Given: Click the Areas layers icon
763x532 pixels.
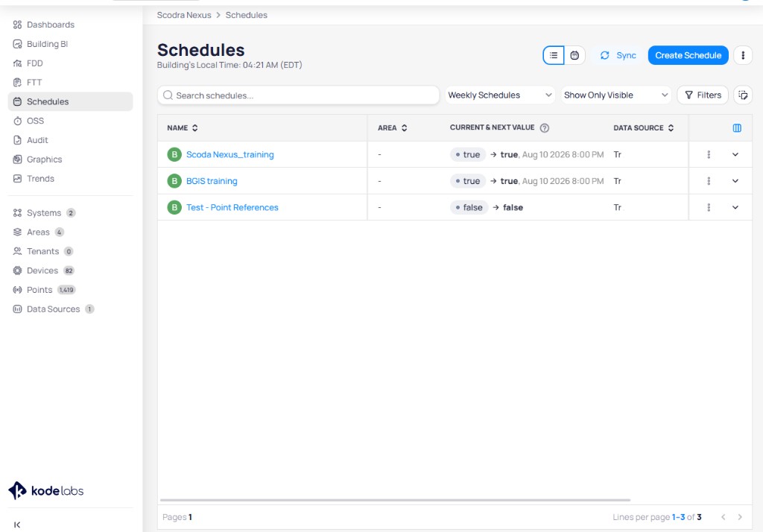Looking at the screenshot, I should tap(18, 232).
